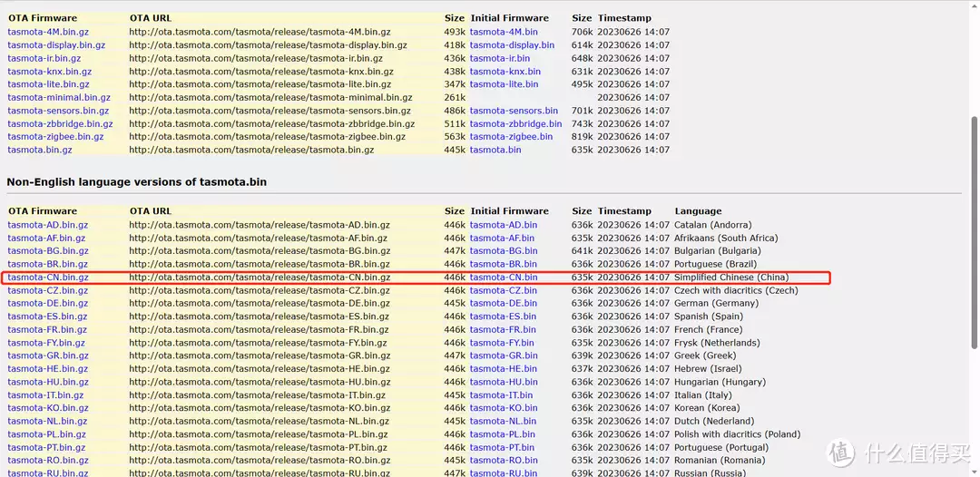This screenshot has width=980, height=477.
Task: Download the tasmota-BR.bin initial firmware
Action: pos(503,264)
